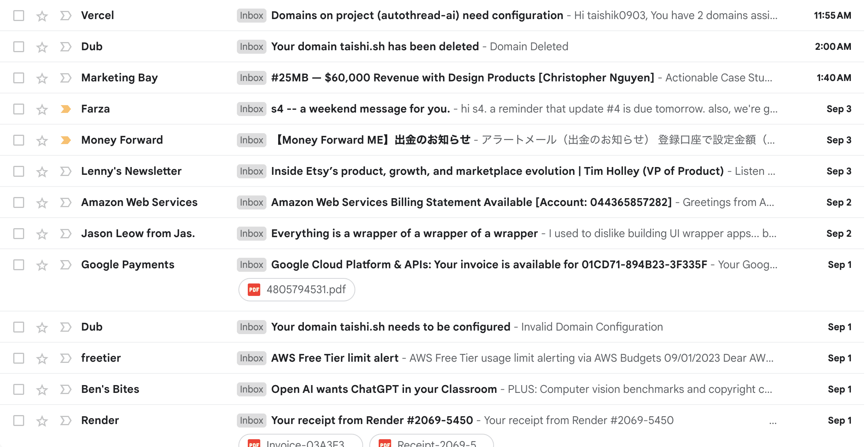Tick the Render email checkbox

(19, 421)
